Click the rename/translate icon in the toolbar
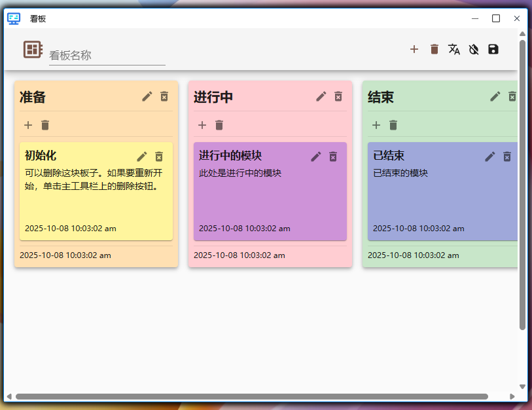Screen dimensions: 532x410 (x=453, y=49)
